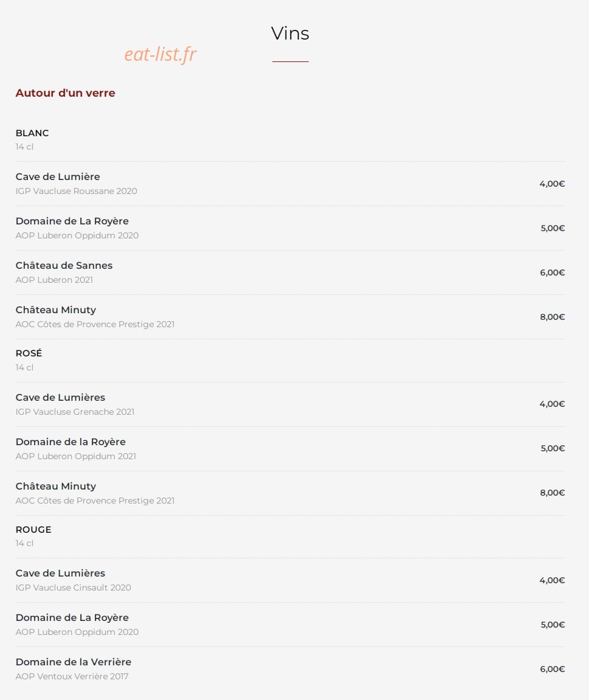Select Château Minuty in the ROSÉ list
The width and height of the screenshot is (589, 700).
pyautogui.click(x=290, y=493)
